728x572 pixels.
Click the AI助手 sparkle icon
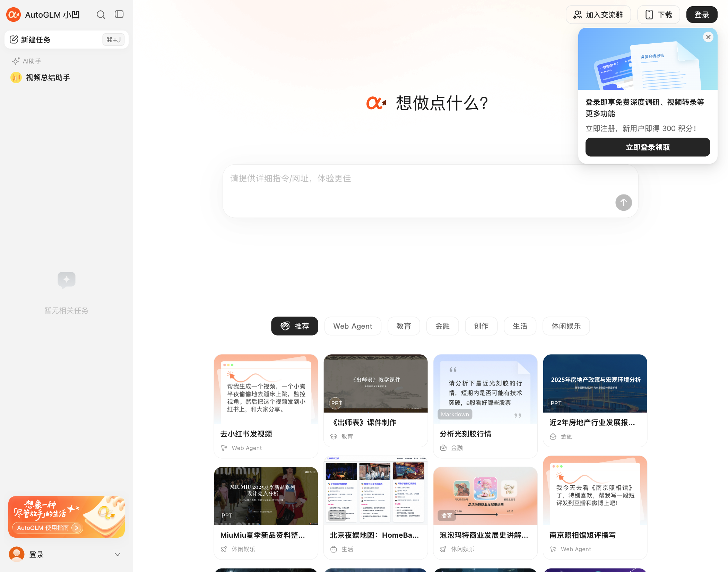(16, 61)
